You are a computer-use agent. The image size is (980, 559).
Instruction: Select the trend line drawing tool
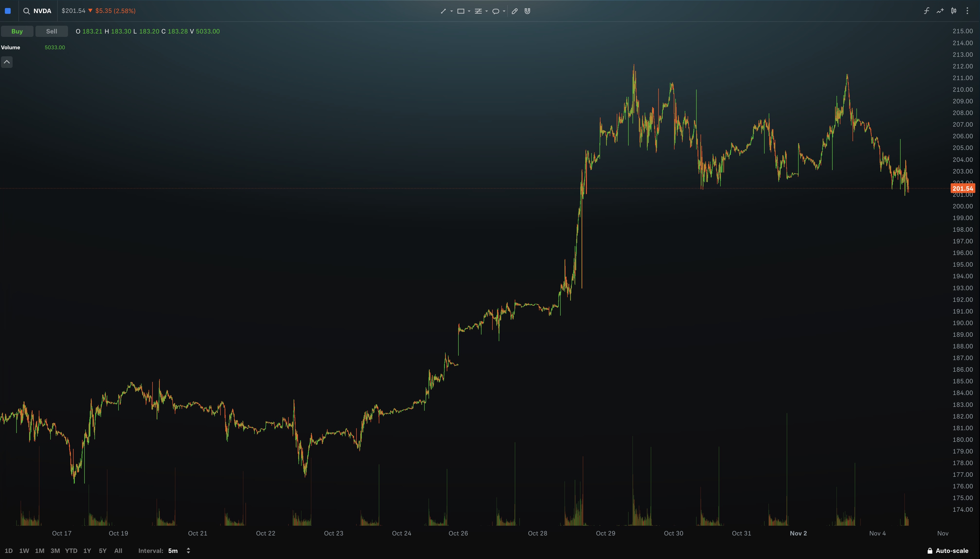(443, 11)
